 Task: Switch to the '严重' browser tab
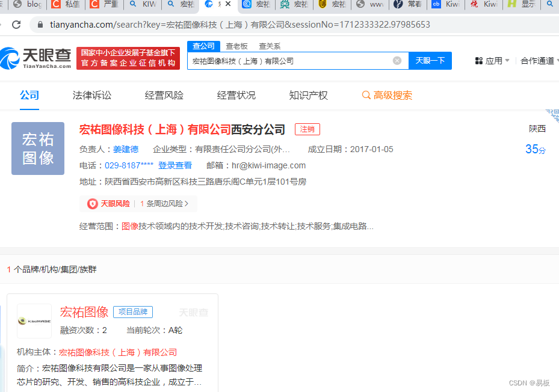[x=104, y=4]
